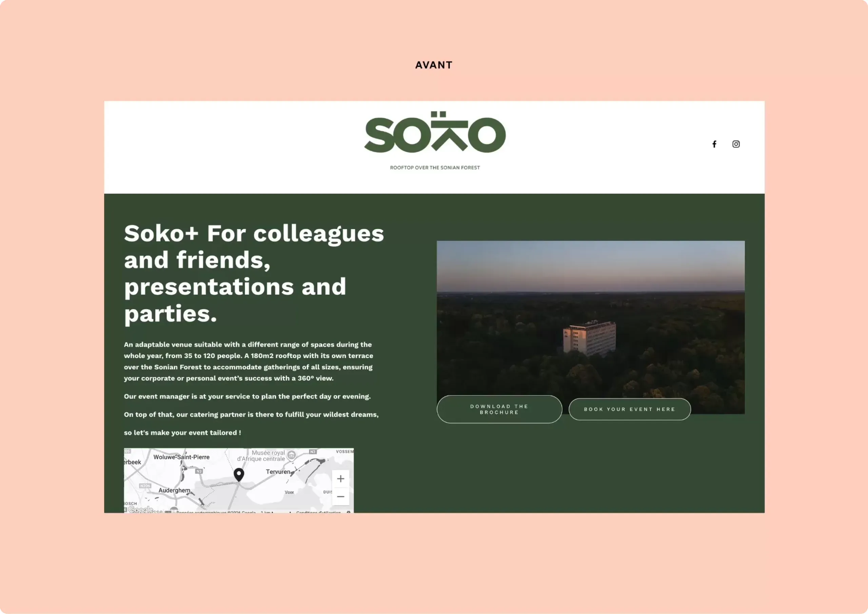This screenshot has height=614, width=868.
Task: Click the SOKO logo
Action: 435,132
